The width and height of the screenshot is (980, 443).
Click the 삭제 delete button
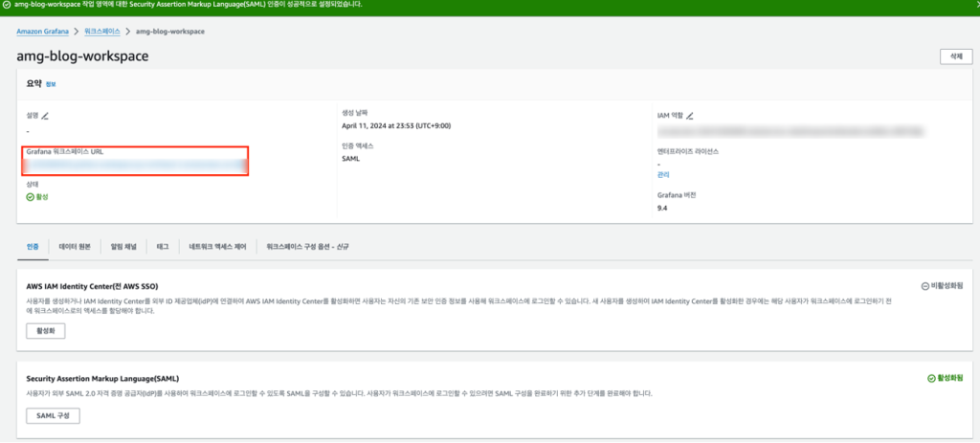(x=956, y=56)
